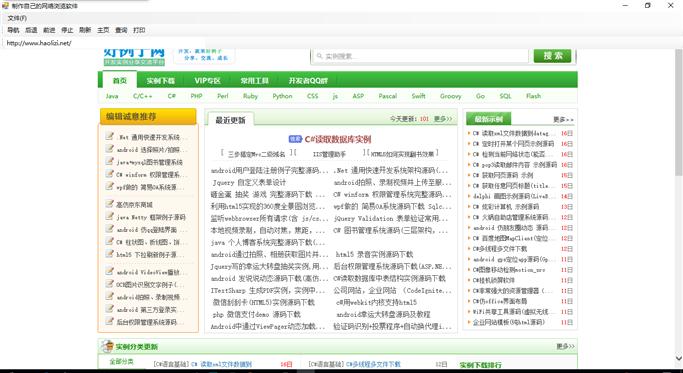
Task: Open the SQL category link
Action: coord(505,96)
